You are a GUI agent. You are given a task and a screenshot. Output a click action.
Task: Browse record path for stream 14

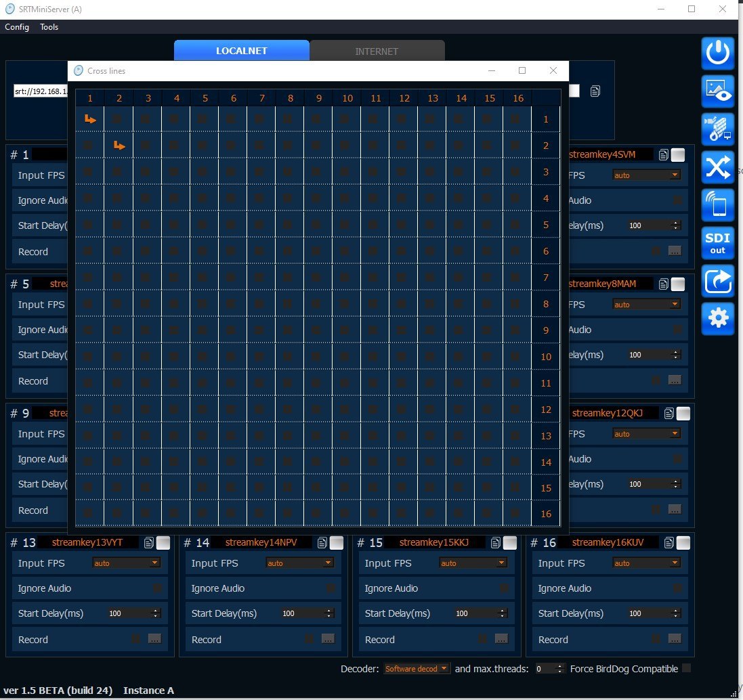coord(328,639)
